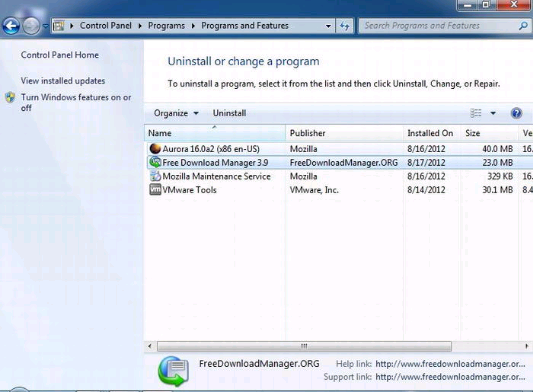534x392 pixels.
Task: Click the Uninstall toolbar button
Action: (229, 113)
